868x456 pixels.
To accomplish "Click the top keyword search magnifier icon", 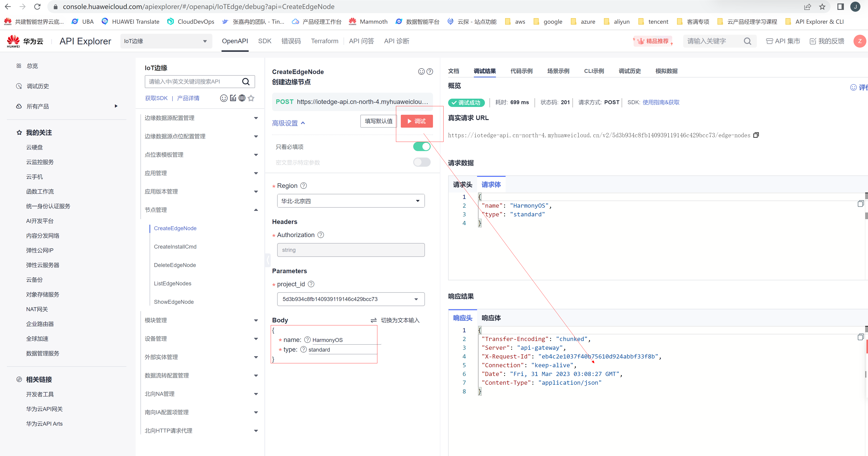I will click(747, 41).
